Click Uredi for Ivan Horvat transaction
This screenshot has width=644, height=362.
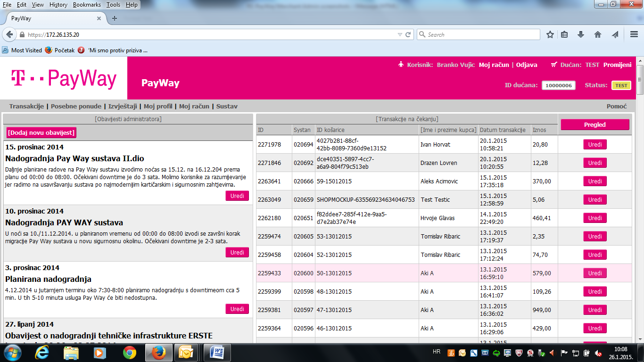pyautogui.click(x=594, y=145)
